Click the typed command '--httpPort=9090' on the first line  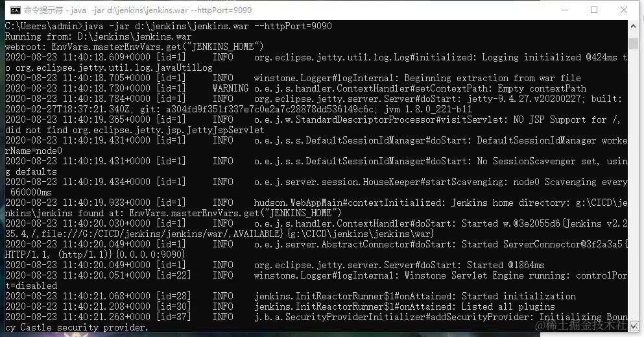click(293, 26)
